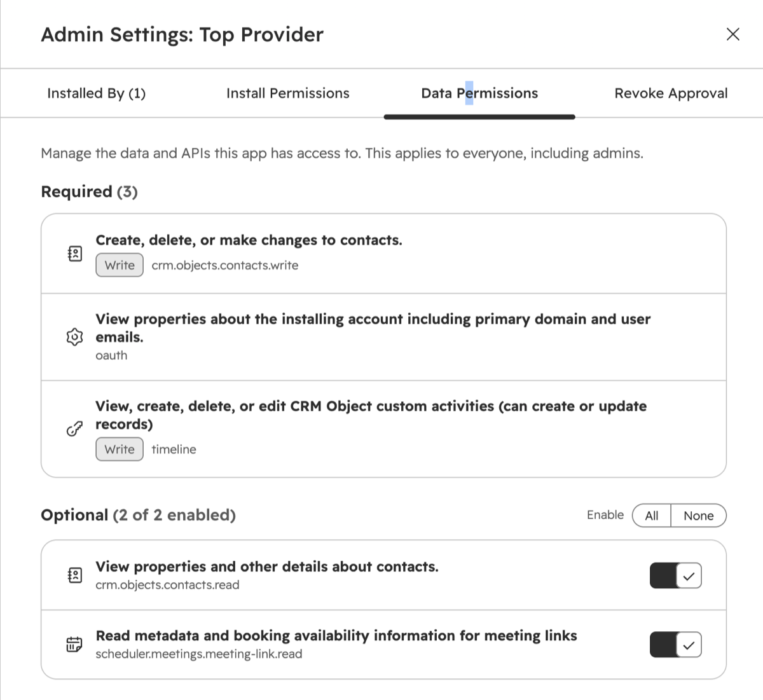Click the calendar icon beside meeting-link scope
The width and height of the screenshot is (763, 700).
pos(75,645)
